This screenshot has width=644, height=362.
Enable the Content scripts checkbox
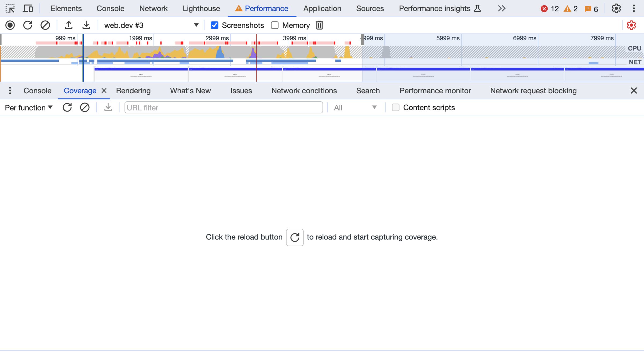pos(396,108)
